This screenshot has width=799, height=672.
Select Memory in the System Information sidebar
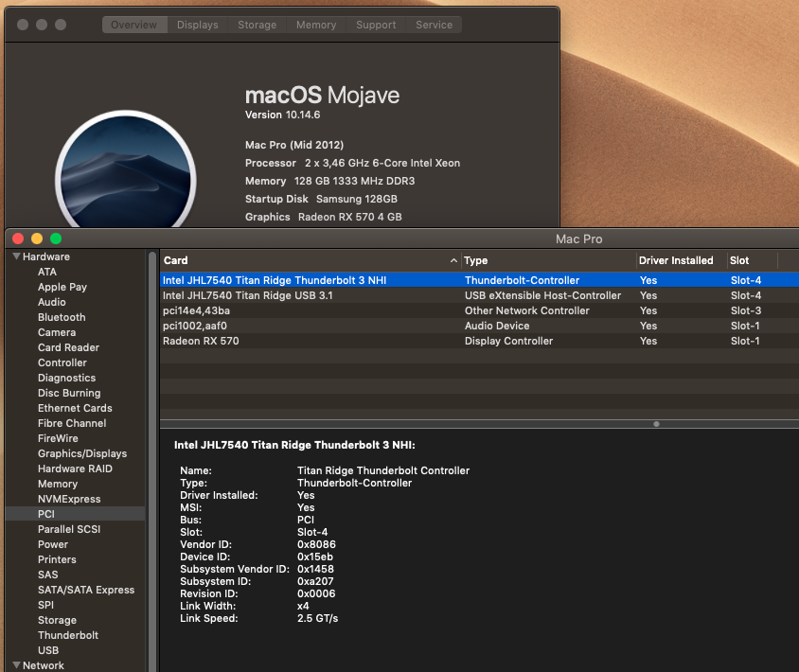coord(58,484)
